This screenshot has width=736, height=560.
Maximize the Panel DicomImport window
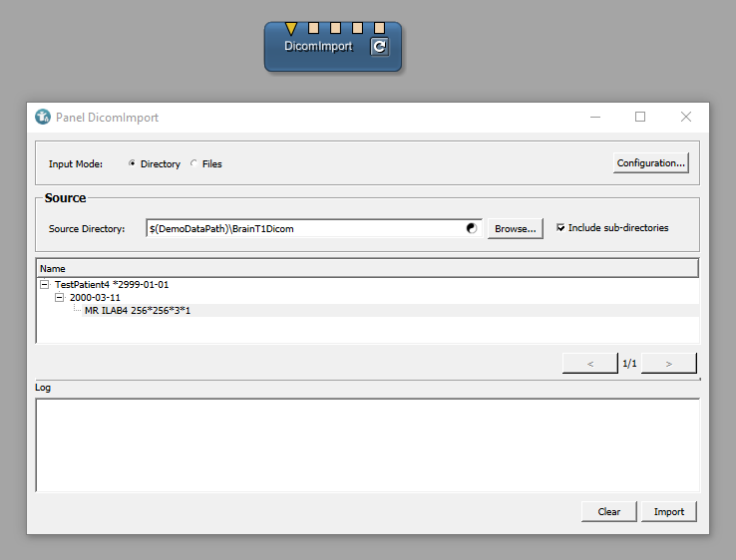pyautogui.click(x=640, y=117)
